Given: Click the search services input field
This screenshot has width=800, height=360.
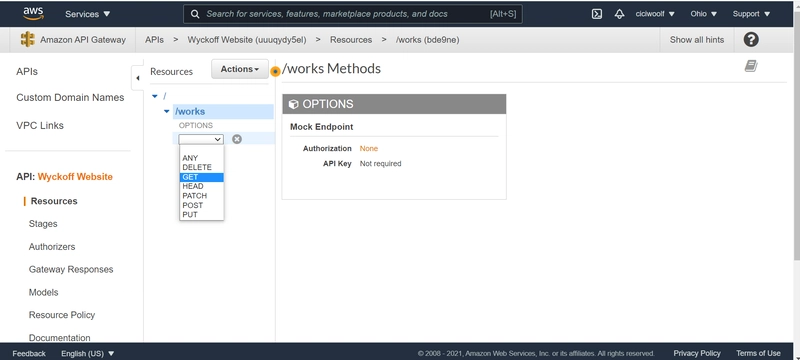Looking at the screenshot, I should (x=353, y=14).
